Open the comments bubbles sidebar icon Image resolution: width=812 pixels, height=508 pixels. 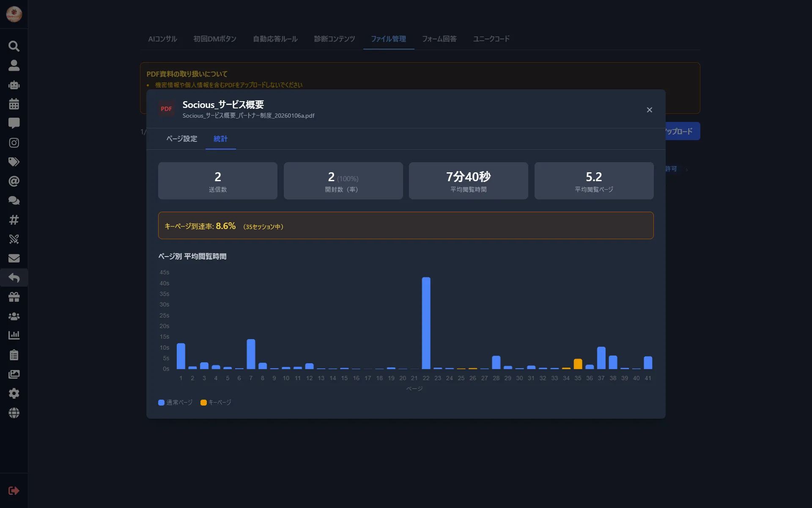(14, 200)
